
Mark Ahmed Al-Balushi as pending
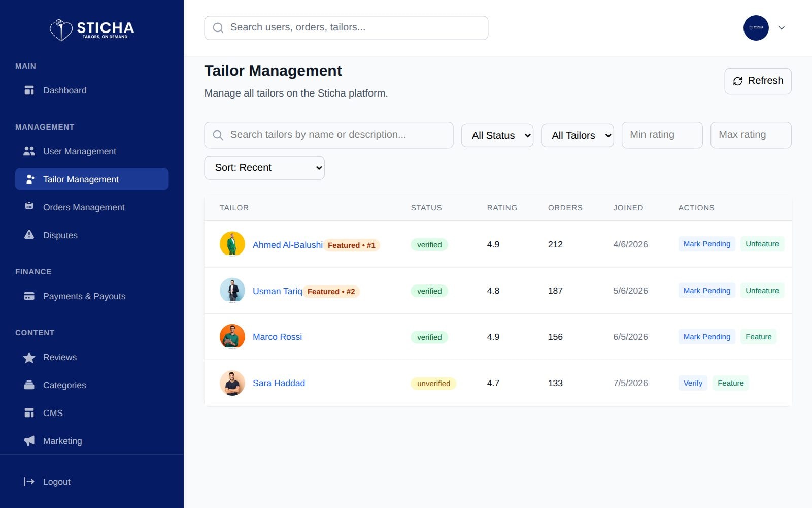pos(706,244)
